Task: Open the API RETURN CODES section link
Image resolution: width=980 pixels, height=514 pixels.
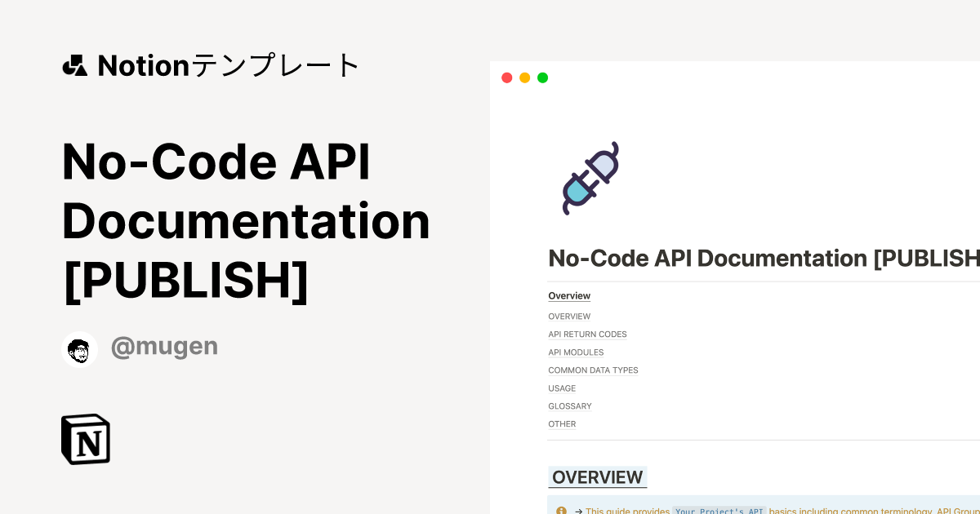Action: tap(587, 334)
